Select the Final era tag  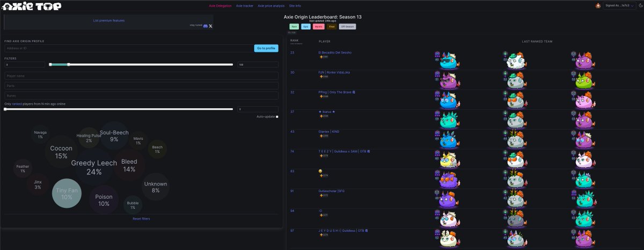coord(332,26)
